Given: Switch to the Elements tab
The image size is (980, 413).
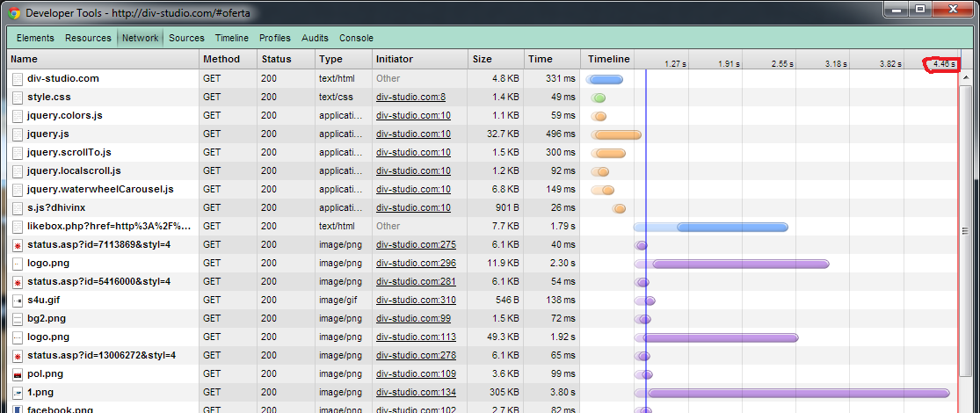Looking at the screenshot, I should click(35, 38).
